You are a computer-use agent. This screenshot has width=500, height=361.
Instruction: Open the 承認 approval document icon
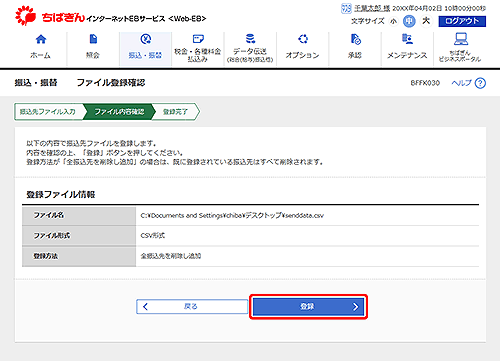[x=355, y=39]
